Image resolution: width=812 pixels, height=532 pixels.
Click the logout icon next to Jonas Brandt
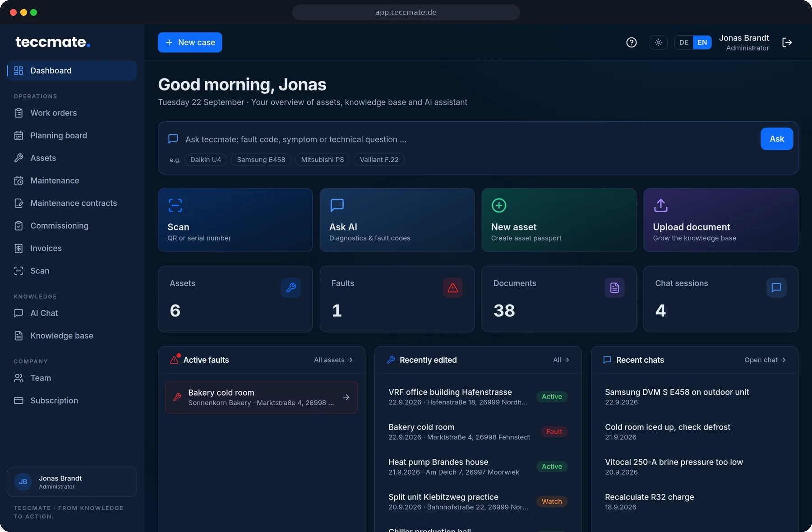pos(787,42)
